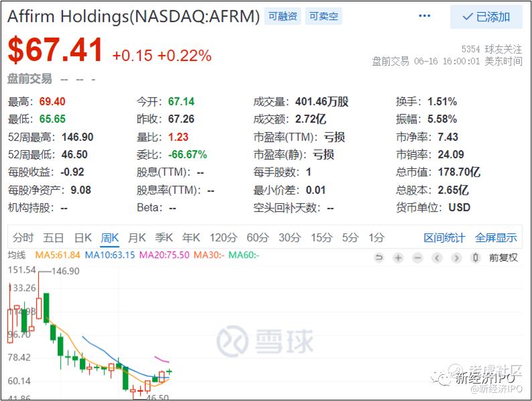Click the 委比 value -66.67%
Image resolution: width=532 pixels, height=401 pixels.
[x=188, y=155]
